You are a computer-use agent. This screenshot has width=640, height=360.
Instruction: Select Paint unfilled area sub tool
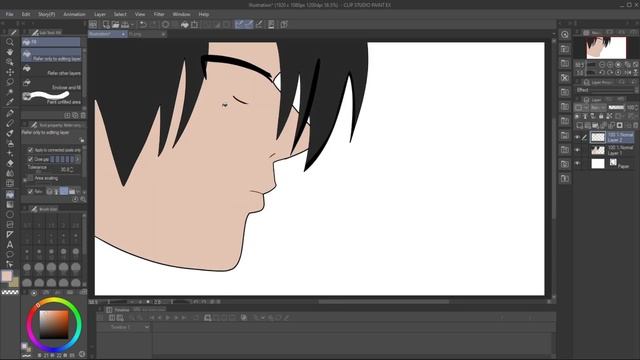[x=51, y=98]
